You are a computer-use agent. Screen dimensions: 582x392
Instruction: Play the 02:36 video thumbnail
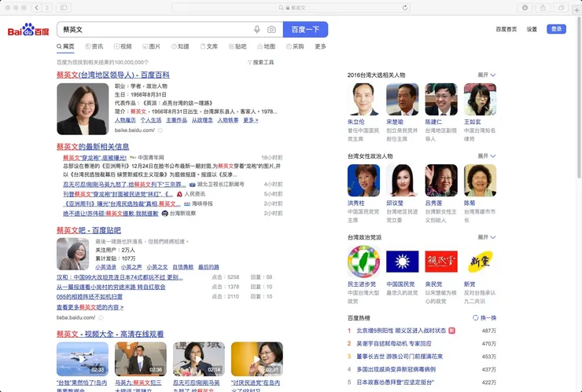pyautogui.click(x=141, y=359)
